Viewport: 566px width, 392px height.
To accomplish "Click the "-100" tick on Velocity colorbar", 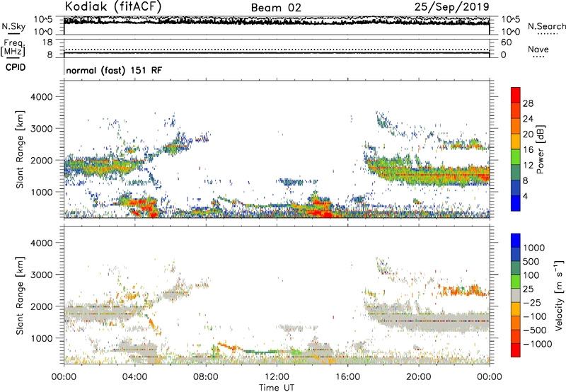I will coord(535,316).
